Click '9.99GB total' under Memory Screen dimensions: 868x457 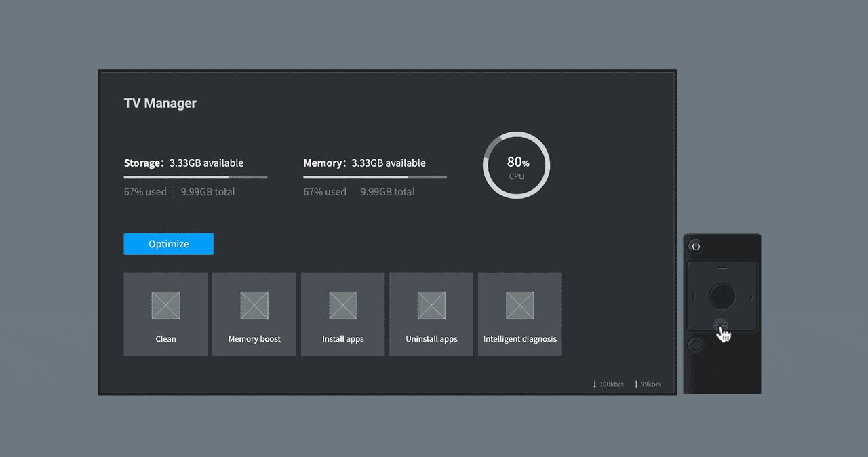click(387, 192)
